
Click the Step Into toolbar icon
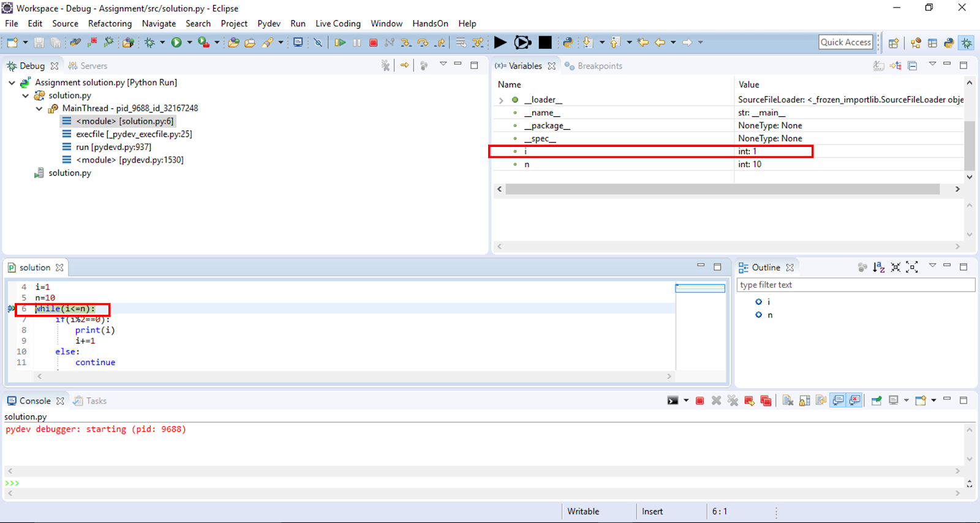tap(405, 42)
